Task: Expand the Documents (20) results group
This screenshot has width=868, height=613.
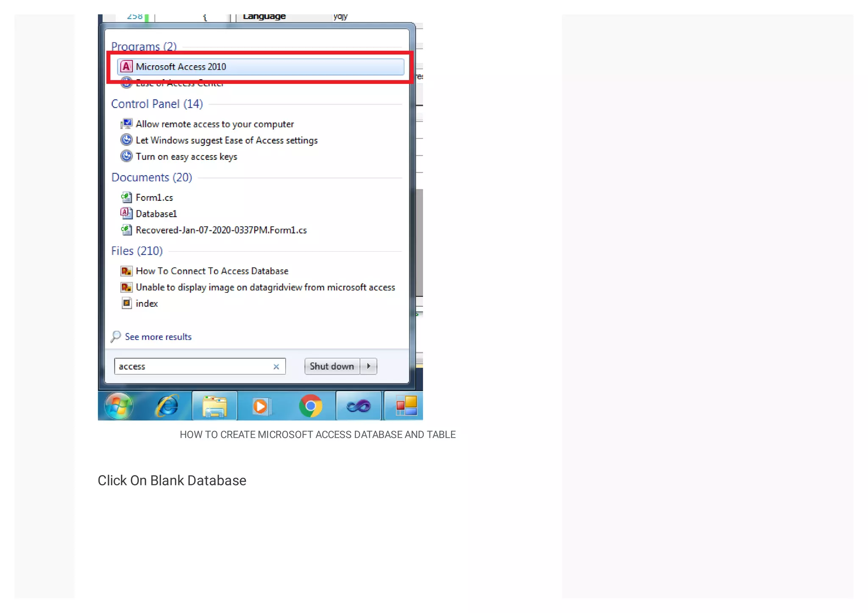Action: [152, 178]
